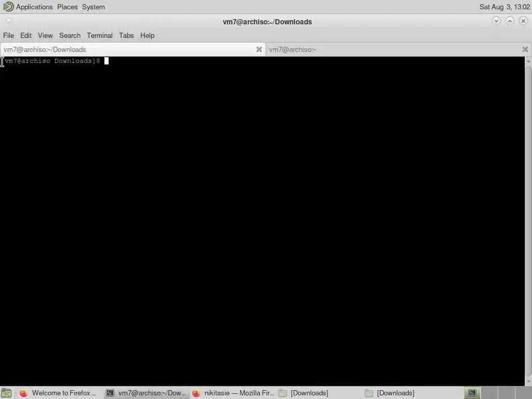Click the Firefox icon beside Welcome to Firefox
This screenshot has height=399, width=532.
(23, 393)
